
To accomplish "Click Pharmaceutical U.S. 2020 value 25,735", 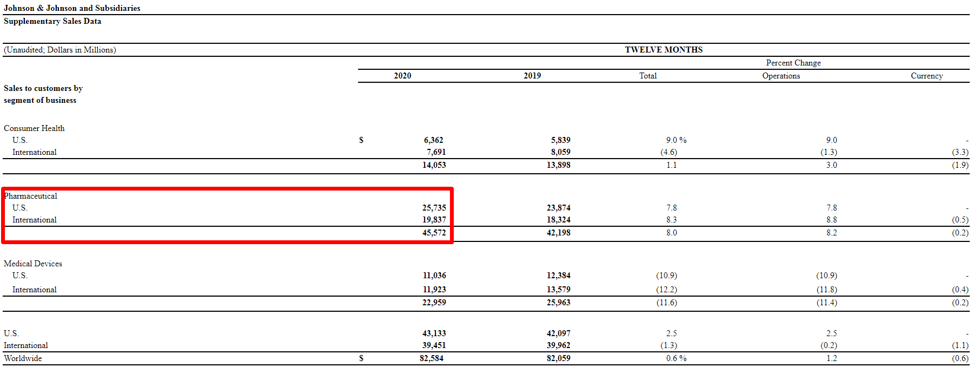I will click(x=434, y=208).
